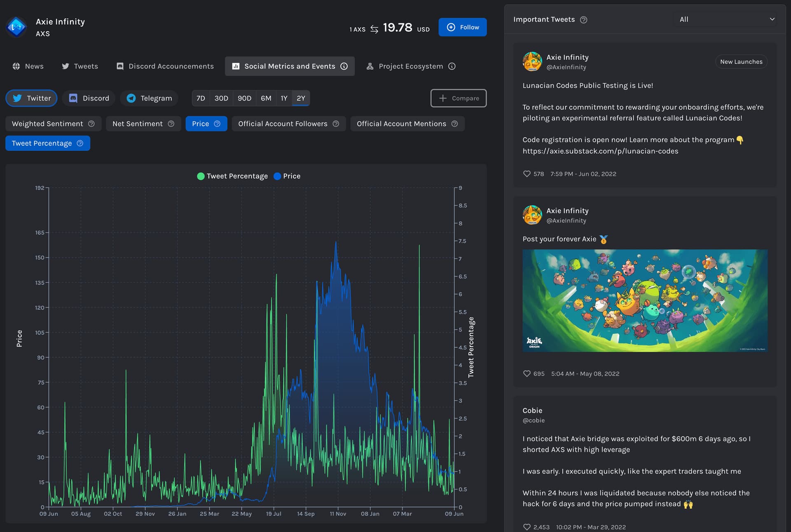
Task: Toggle the Price metric off
Action: pyautogui.click(x=201, y=124)
